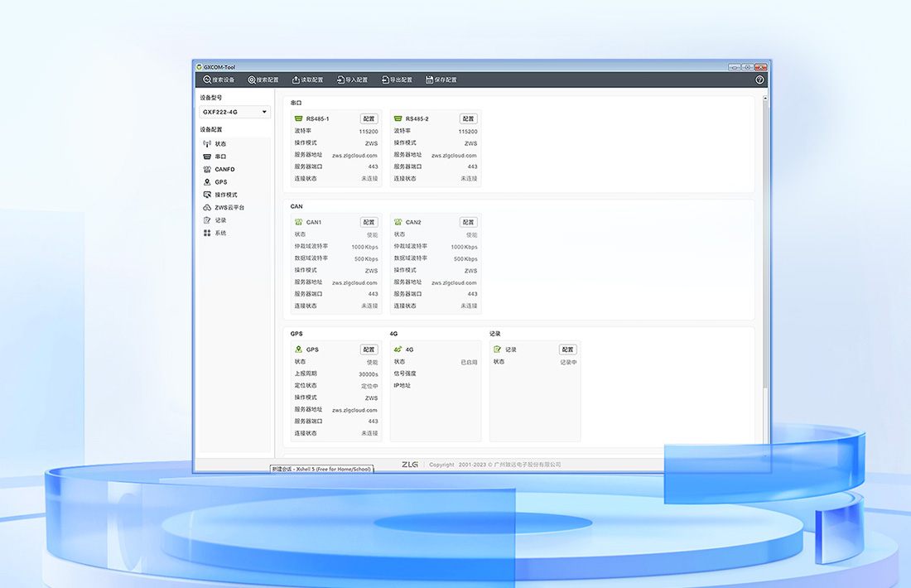911x588 pixels.
Task: Click 配置 button for RS485-2
Action: 469,119
